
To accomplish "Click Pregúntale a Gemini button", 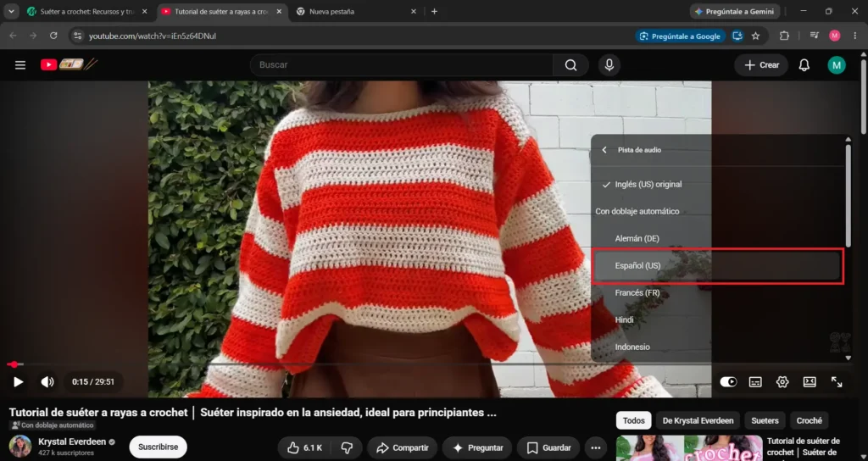I will click(x=735, y=12).
